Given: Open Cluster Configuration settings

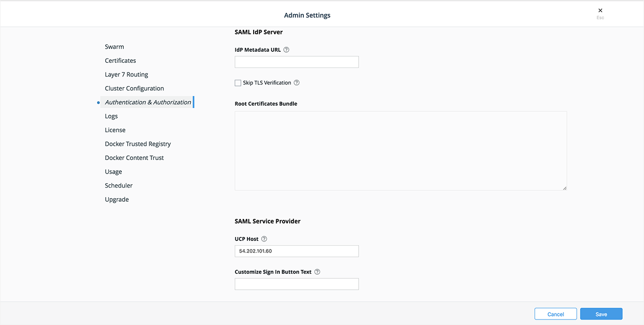Looking at the screenshot, I should click(x=134, y=88).
